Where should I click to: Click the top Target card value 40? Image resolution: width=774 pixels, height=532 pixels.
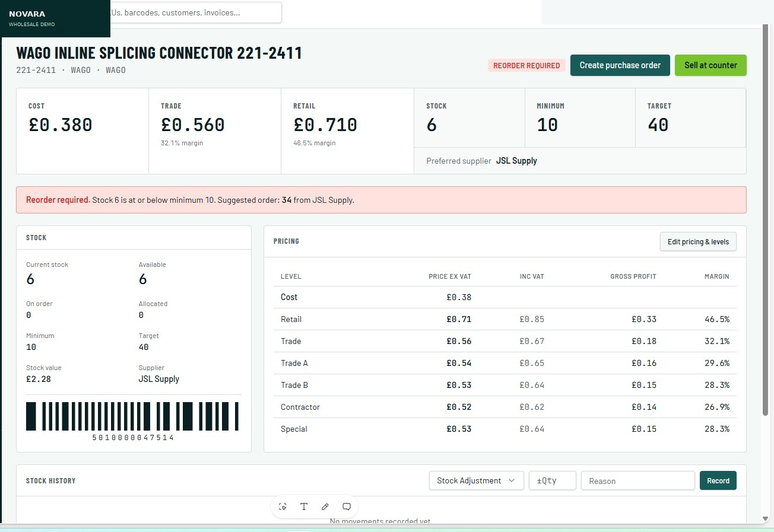tap(658, 125)
